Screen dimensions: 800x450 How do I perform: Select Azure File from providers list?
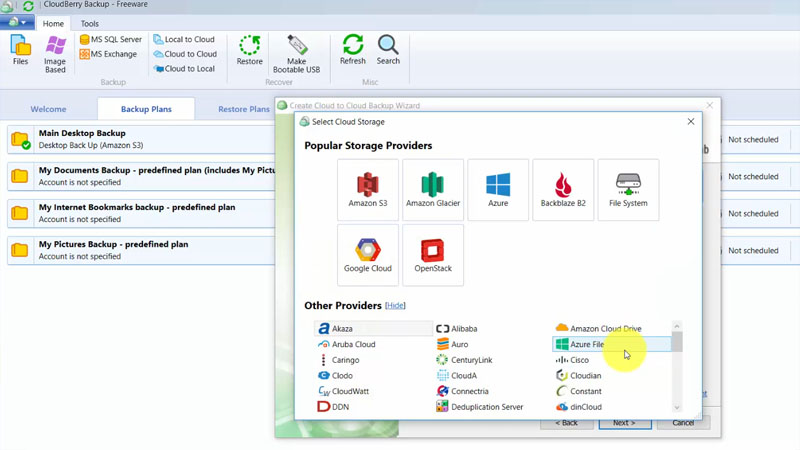(x=587, y=344)
